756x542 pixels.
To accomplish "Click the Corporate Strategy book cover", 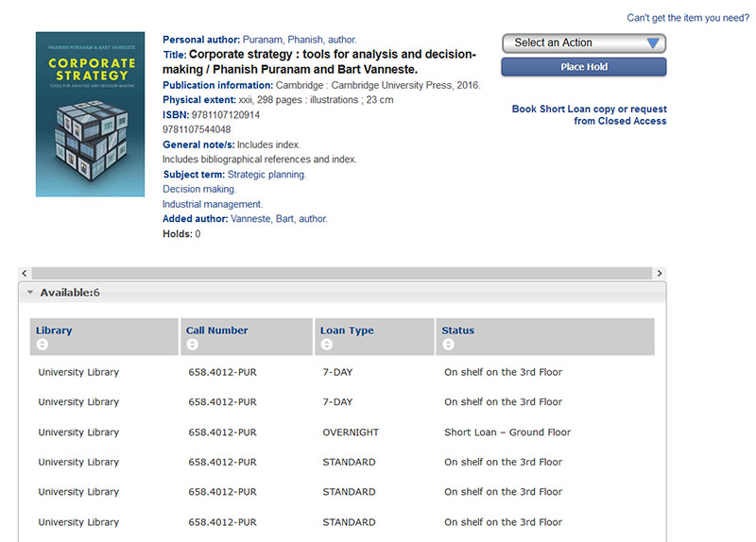I will (x=90, y=114).
